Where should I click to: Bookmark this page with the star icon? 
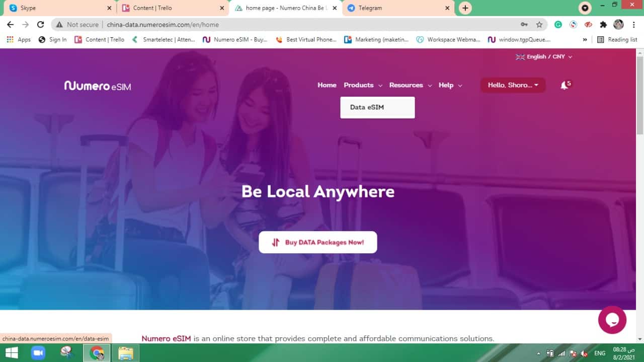click(x=539, y=24)
